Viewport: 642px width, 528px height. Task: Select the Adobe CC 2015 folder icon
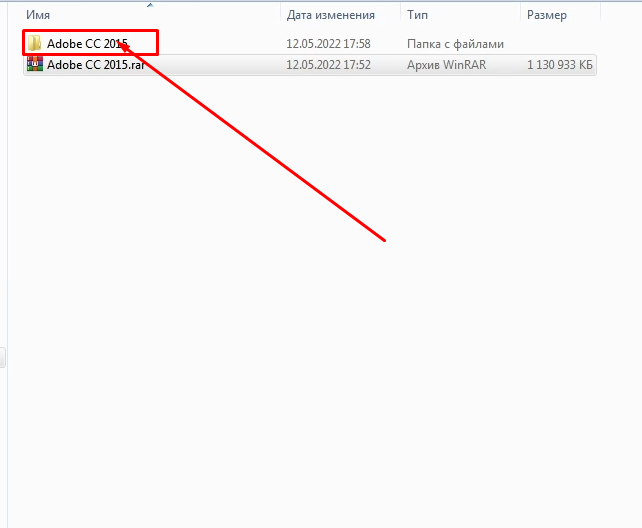(x=34, y=43)
